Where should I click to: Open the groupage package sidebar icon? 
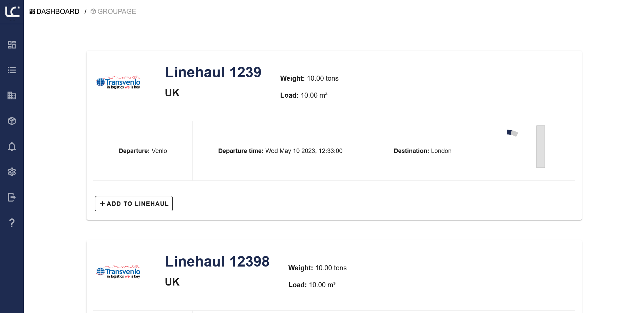(12, 121)
